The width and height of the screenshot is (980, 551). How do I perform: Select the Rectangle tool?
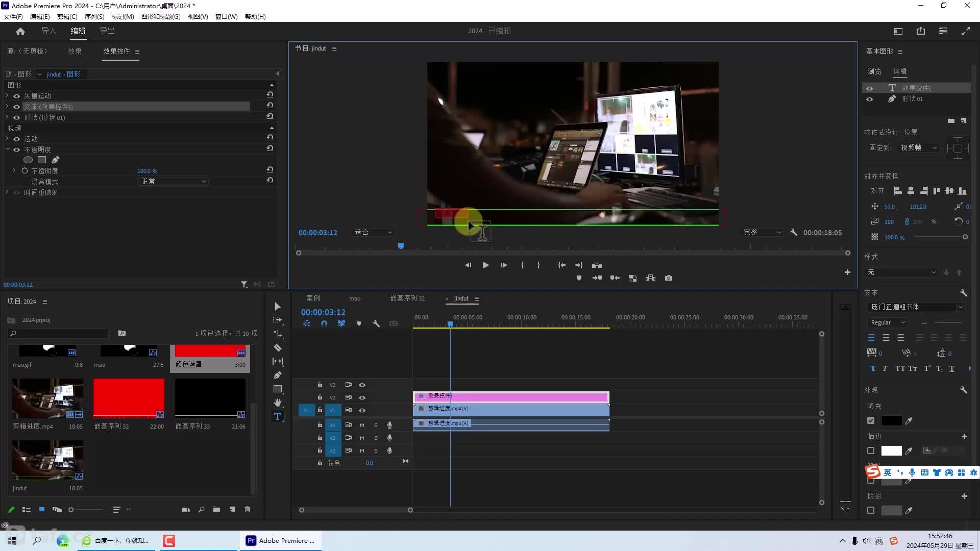(x=278, y=389)
